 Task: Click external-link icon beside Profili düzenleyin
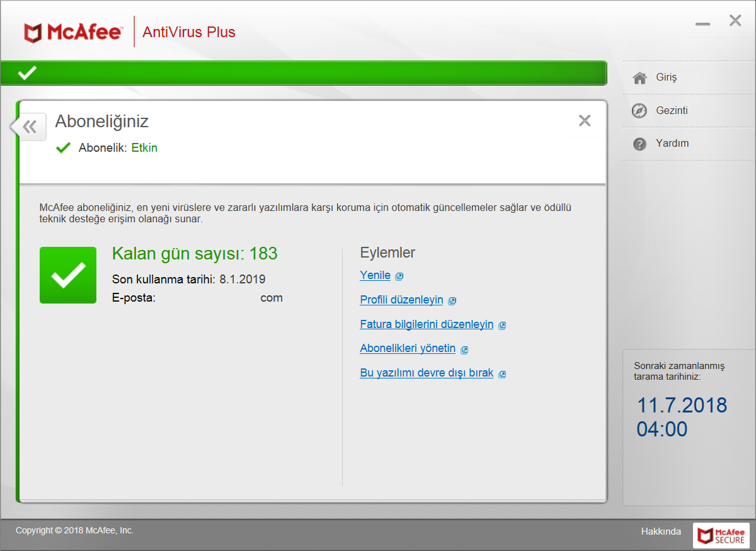[x=452, y=301]
